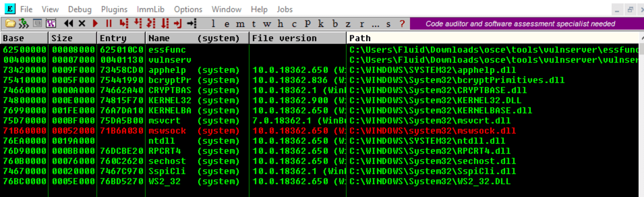
Task: Sort by the File version column header
Action: click(x=298, y=38)
